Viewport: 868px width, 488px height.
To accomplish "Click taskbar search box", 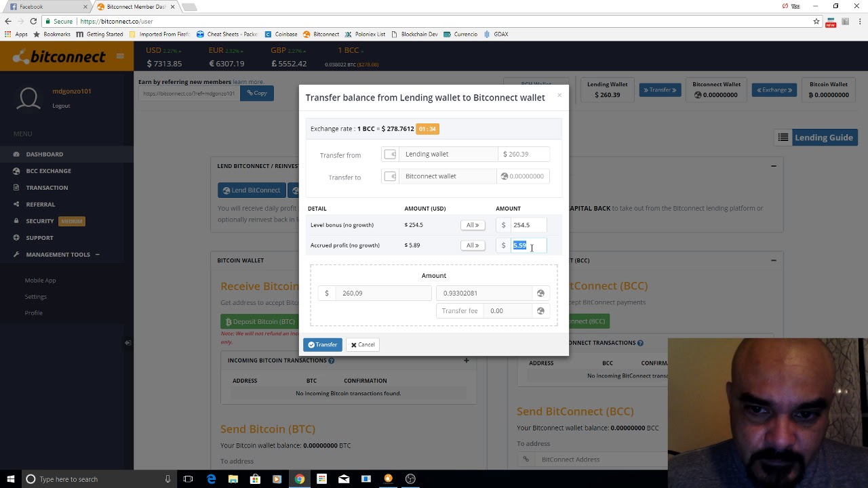I will pos(98,479).
